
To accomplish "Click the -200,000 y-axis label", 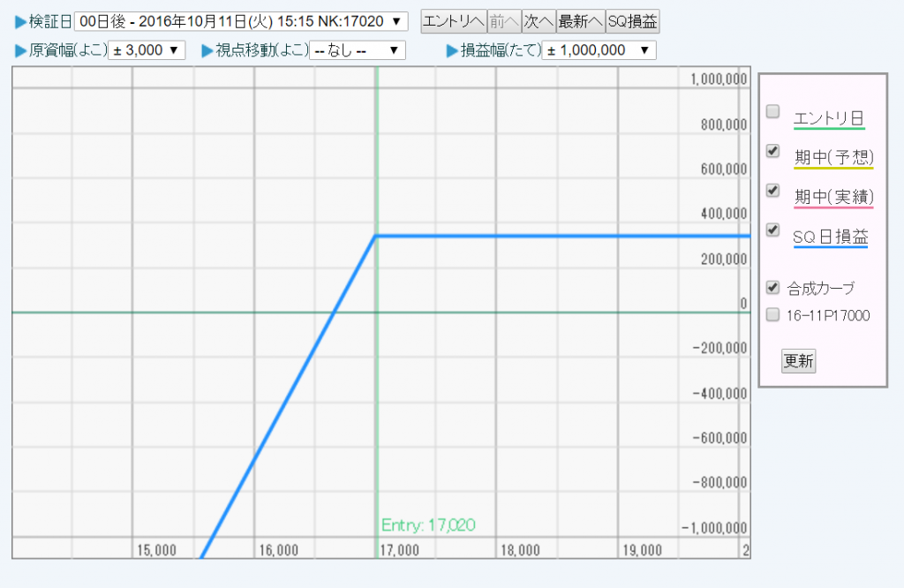I will click(720, 348).
